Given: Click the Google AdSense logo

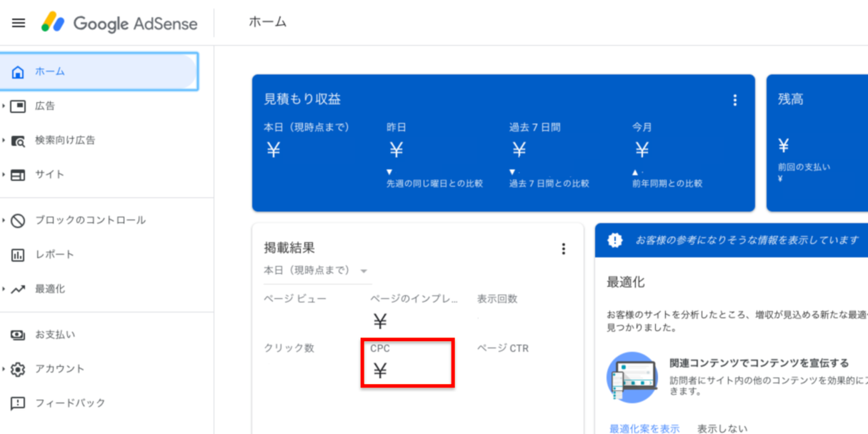Looking at the screenshot, I should (119, 23).
